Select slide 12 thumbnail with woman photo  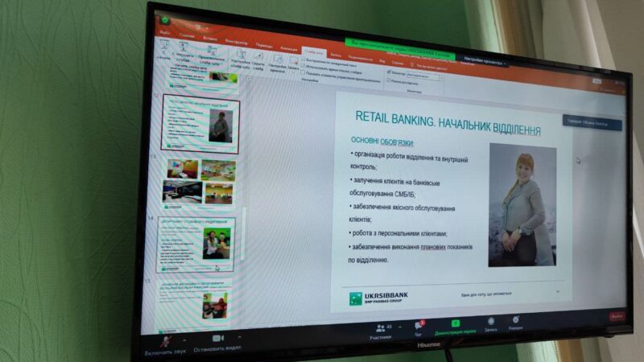point(200,124)
